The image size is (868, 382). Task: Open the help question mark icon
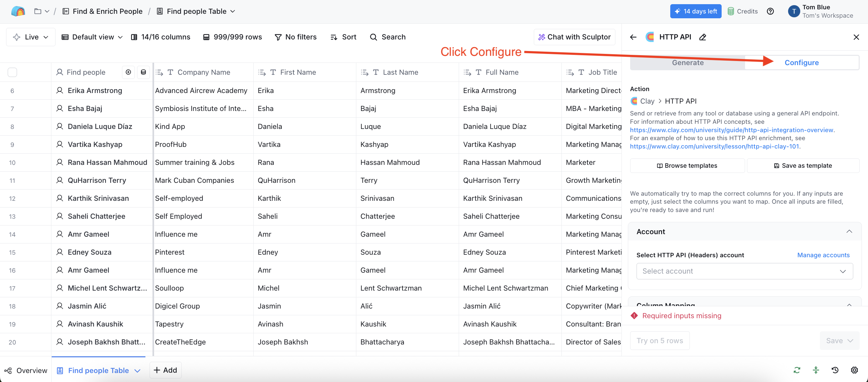point(770,11)
